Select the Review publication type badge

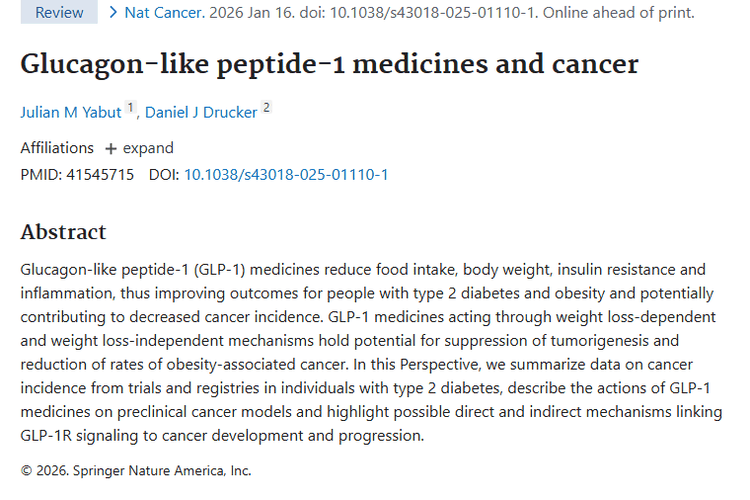pyautogui.click(x=59, y=13)
